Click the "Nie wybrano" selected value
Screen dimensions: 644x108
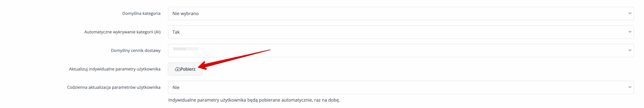185,14
